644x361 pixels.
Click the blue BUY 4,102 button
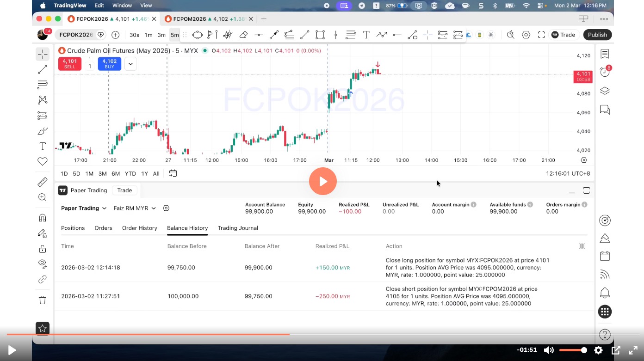coord(110,64)
